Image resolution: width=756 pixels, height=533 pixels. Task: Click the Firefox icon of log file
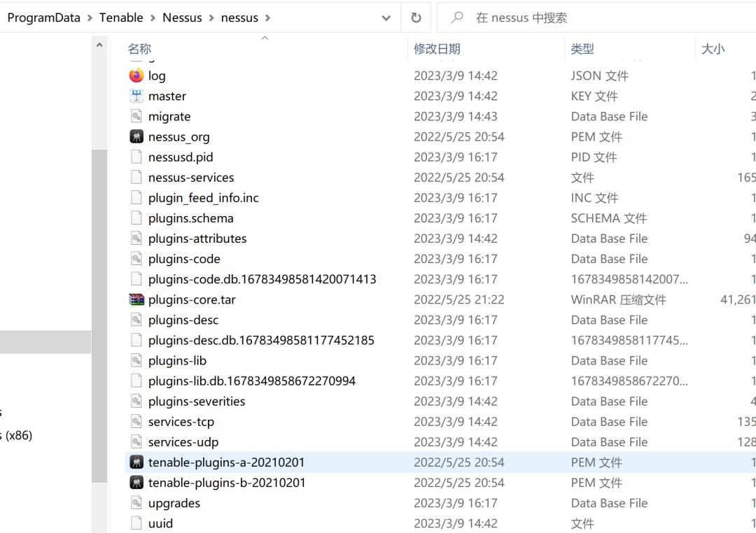click(136, 75)
